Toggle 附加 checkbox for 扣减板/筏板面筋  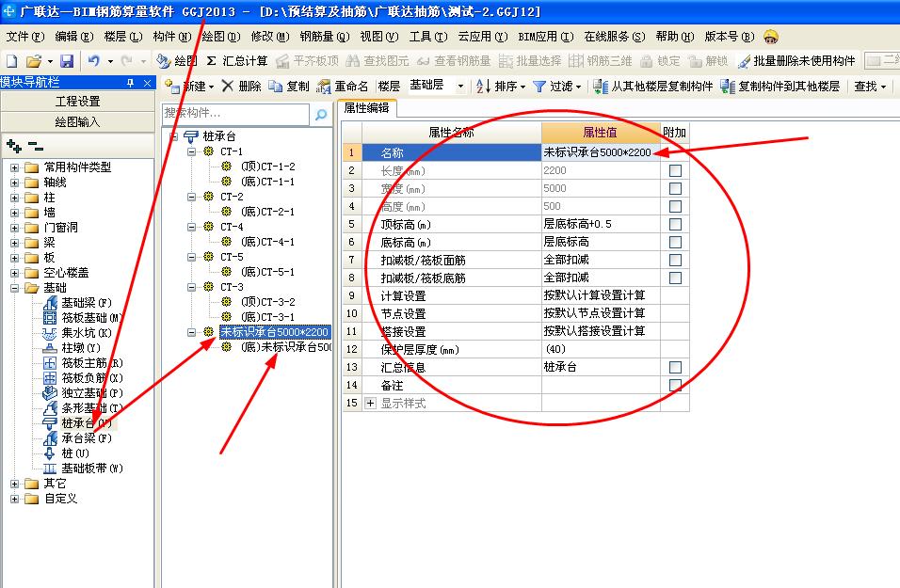pyautogui.click(x=676, y=261)
